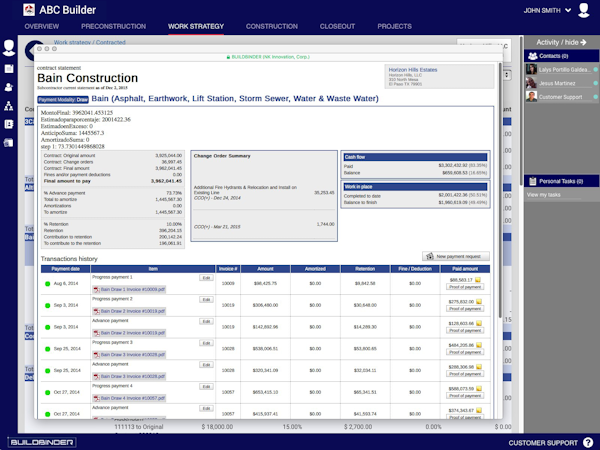
Task: Click the Personal Tasks clipboard icon
Action: (534, 180)
